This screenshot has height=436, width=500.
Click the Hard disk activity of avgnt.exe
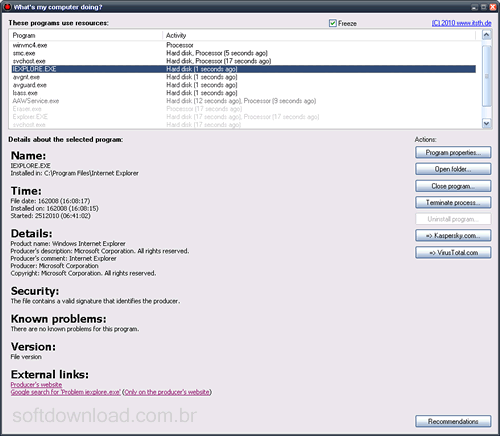(202, 77)
